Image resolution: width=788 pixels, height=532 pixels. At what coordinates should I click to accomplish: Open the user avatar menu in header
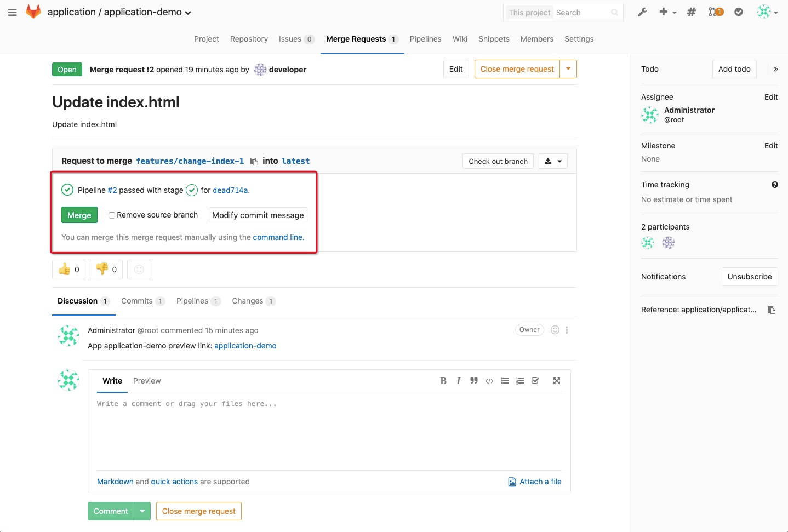point(767,12)
